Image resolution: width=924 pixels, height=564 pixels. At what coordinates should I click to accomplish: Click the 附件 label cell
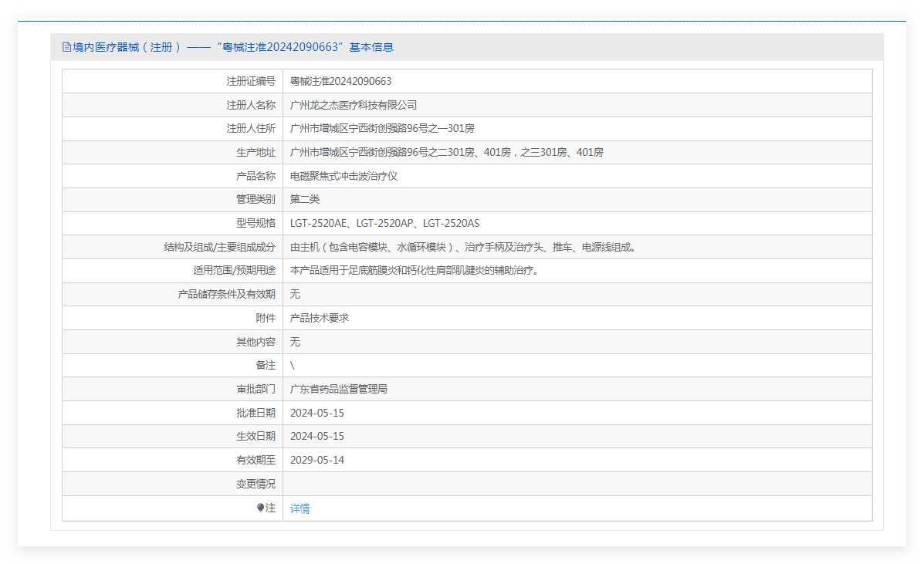(x=173, y=318)
